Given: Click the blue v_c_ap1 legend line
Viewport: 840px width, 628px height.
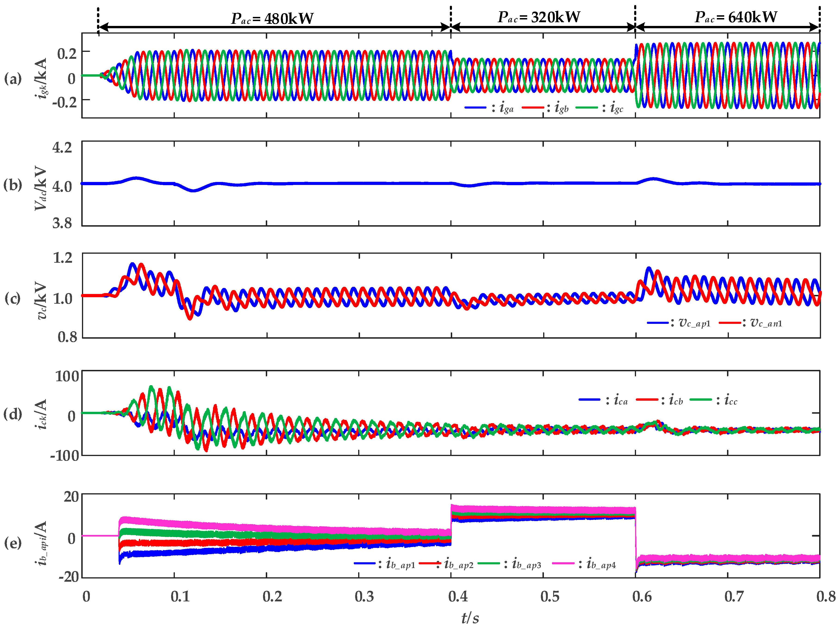Looking at the screenshot, I should tap(658, 323).
